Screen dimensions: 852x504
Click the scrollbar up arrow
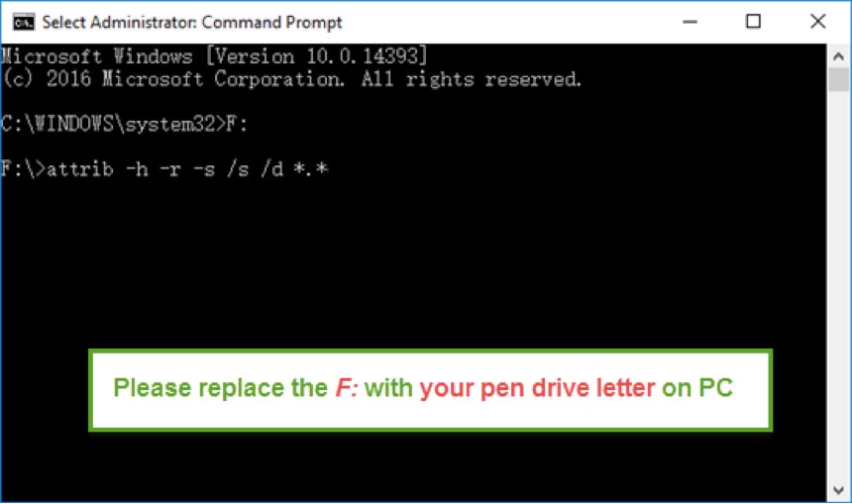pos(838,55)
